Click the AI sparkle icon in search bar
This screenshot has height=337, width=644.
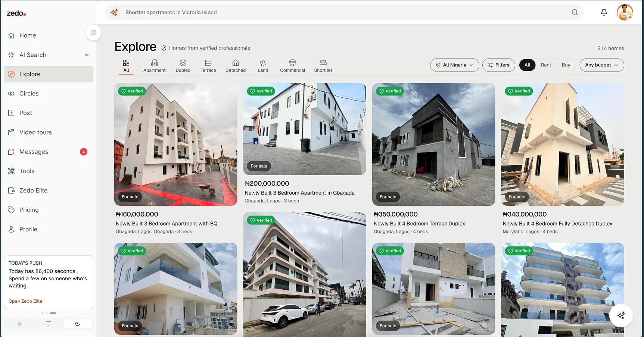[x=114, y=12]
